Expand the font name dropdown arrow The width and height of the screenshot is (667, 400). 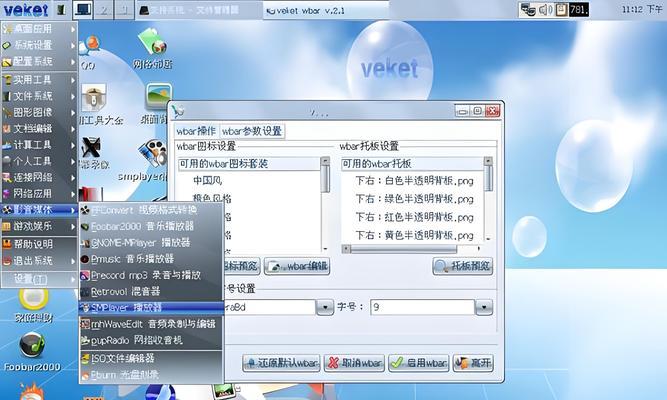pos(325,307)
